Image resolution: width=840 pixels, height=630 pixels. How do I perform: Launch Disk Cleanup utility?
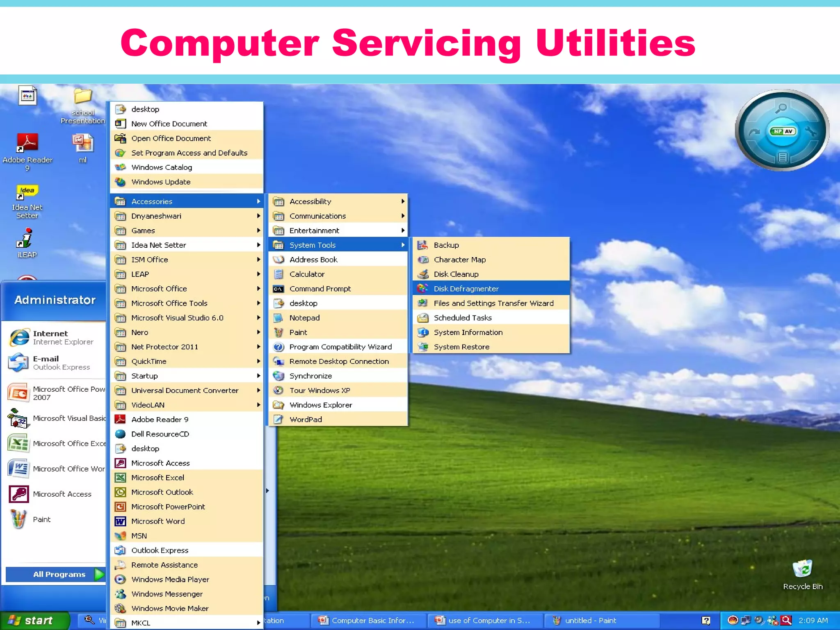click(491, 274)
